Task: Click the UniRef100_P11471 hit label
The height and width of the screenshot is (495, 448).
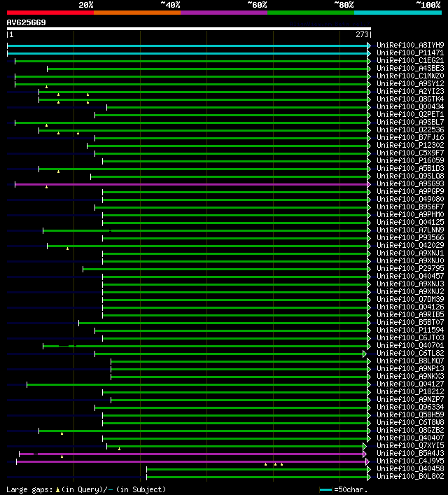Action: 410,53
